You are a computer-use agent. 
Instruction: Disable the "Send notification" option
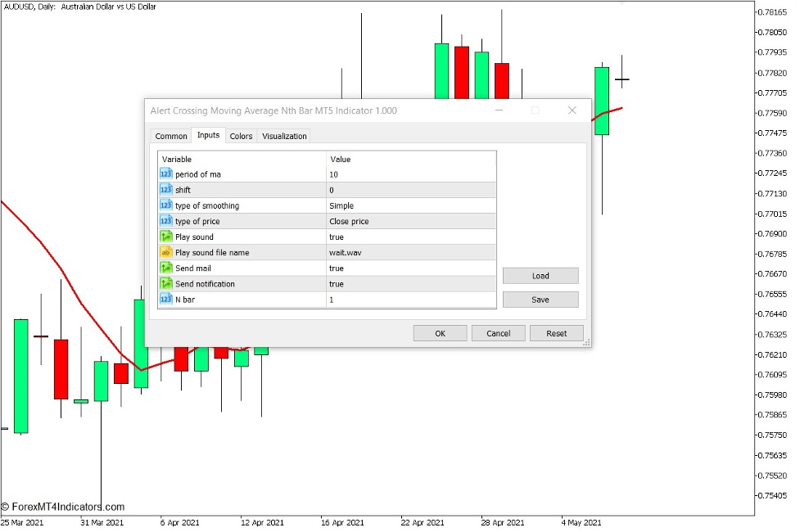[x=409, y=283]
